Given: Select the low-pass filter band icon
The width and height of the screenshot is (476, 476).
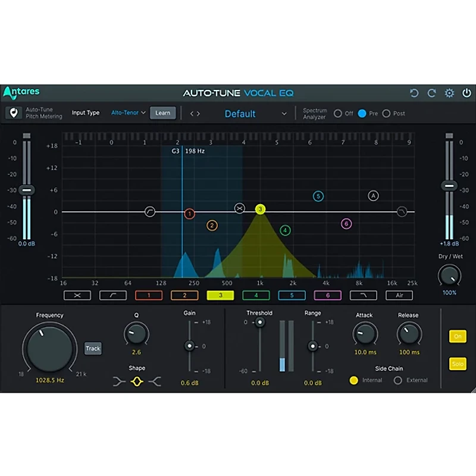Looking at the screenshot, I should (x=364, y=295).
